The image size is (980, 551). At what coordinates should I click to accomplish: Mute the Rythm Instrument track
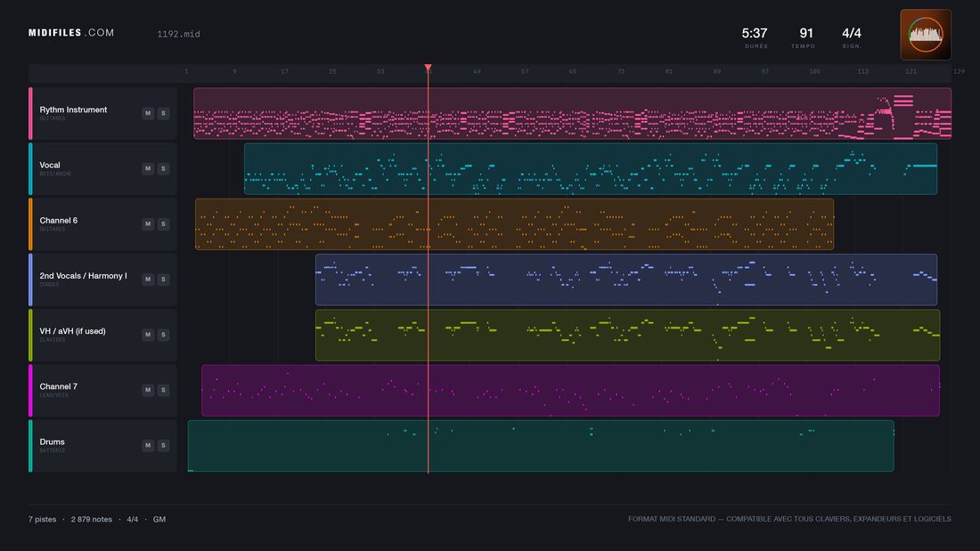pos(148,113)
